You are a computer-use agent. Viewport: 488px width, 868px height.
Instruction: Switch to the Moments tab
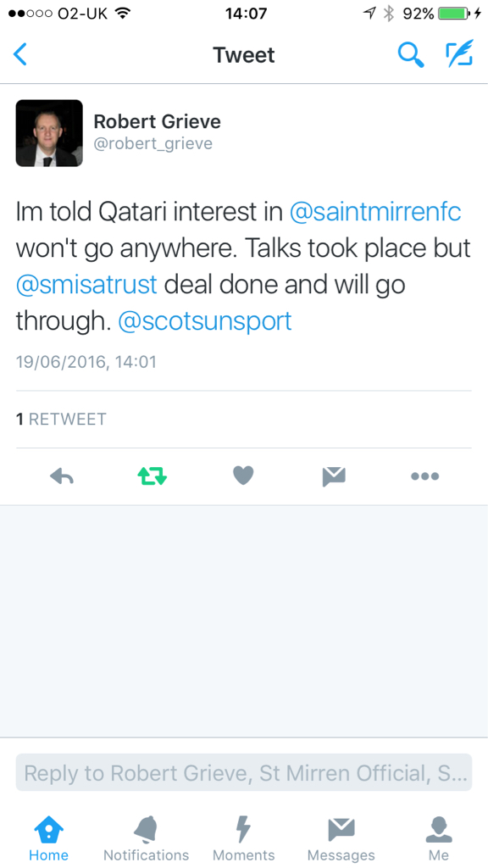pyautogui.click(x=243, y=838)
